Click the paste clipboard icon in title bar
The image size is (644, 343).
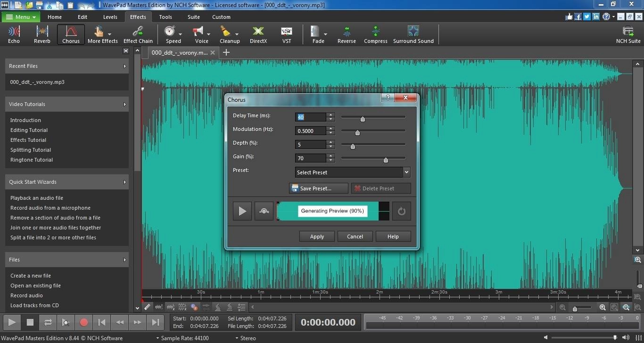click(x=70, y=5)
